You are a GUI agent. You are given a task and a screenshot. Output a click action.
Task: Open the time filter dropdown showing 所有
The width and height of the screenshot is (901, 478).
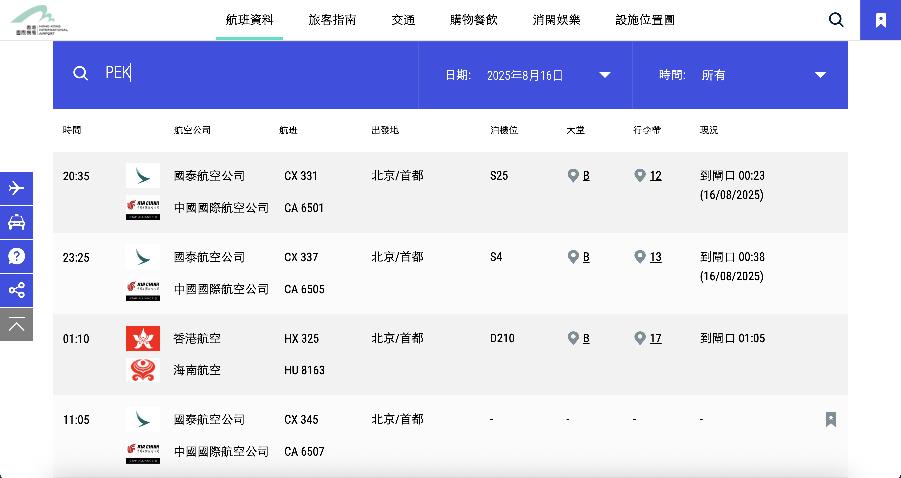click(x=820, y=75)
